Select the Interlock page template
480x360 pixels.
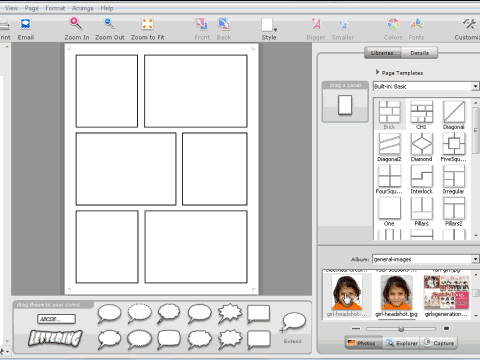click(421, 179)
